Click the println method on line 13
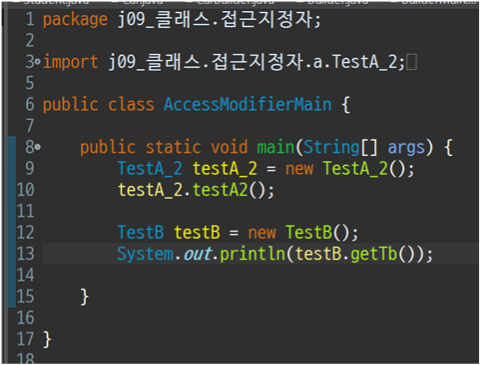This screenshot has height=365, width=480. point(253,254)
